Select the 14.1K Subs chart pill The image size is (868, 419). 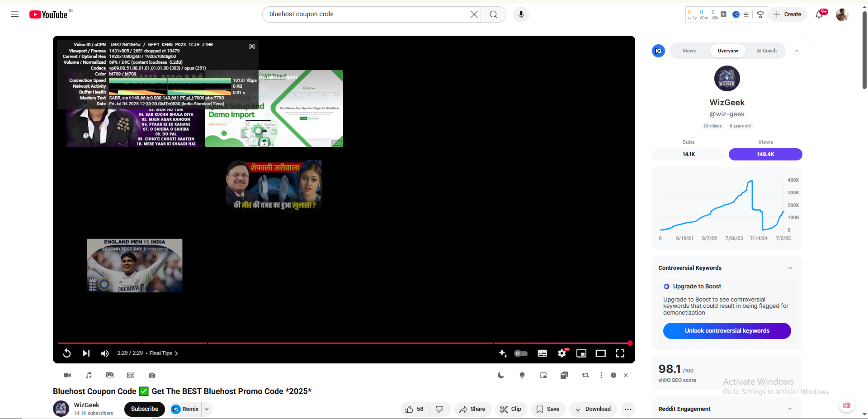pos(689,154)
